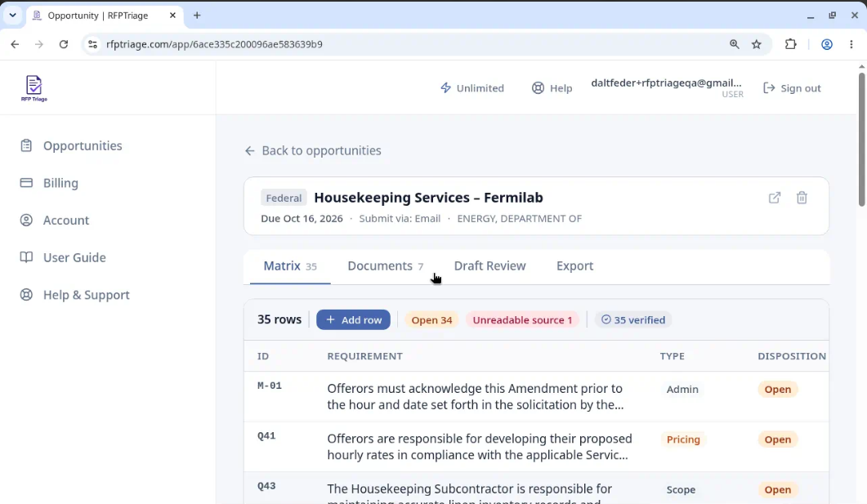867x504 pixels.
Task: Open a new browser tab
Action: click(x=197, y=16)
